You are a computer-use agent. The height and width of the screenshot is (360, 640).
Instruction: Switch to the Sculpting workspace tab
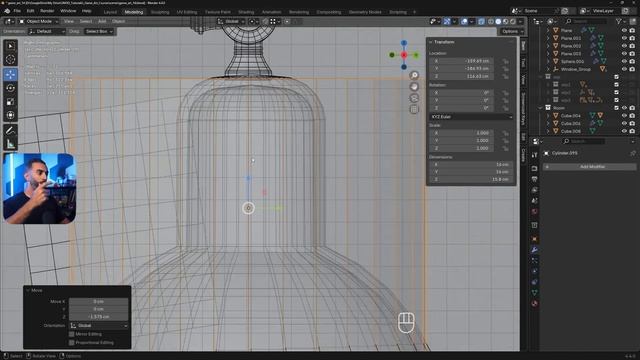coord(160,12)
